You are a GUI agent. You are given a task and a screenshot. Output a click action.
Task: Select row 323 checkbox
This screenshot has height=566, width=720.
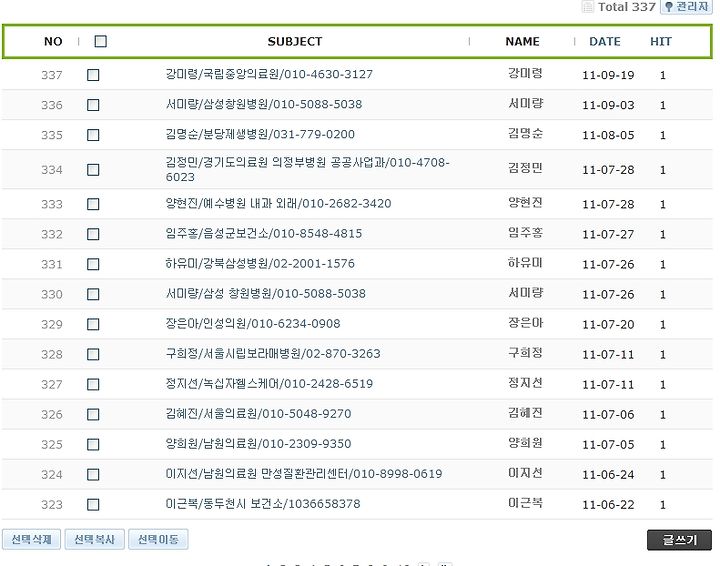[x=93, y=505]
